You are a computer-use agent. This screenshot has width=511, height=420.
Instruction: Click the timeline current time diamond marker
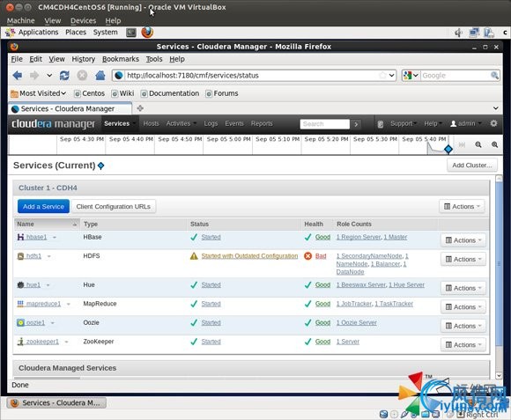pos(448,150)
